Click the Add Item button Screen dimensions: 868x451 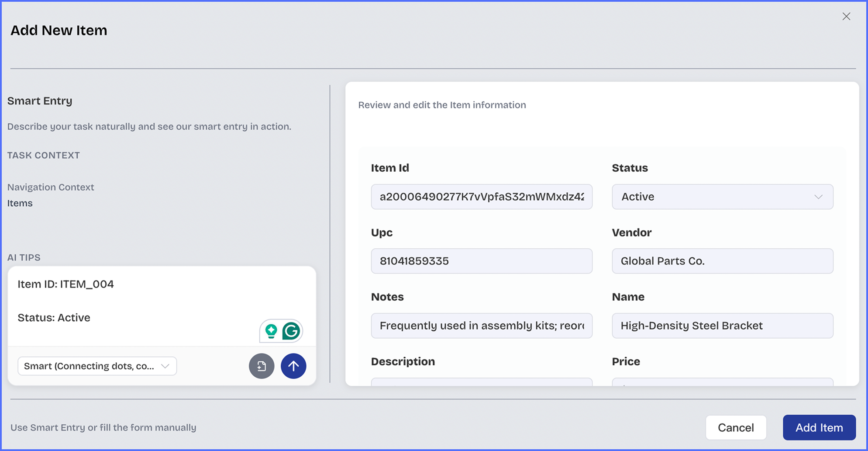(819, 427)
